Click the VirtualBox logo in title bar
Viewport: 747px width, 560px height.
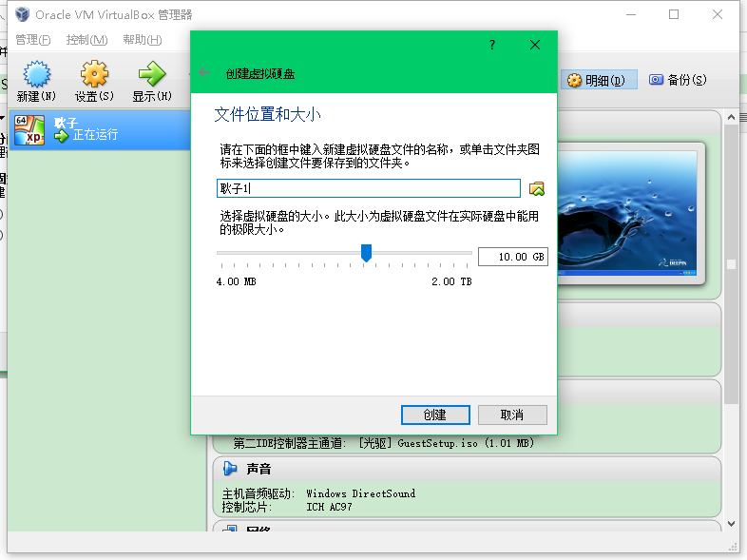22,14
